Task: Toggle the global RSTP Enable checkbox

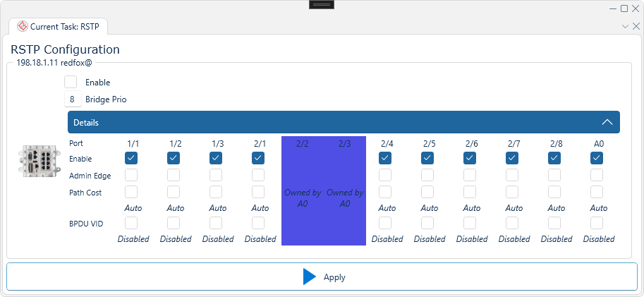Action: (71, 82)
